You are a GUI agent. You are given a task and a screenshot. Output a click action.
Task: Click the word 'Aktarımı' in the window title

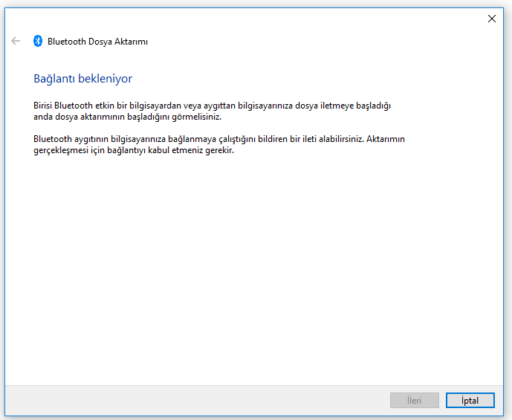(130, 42)
